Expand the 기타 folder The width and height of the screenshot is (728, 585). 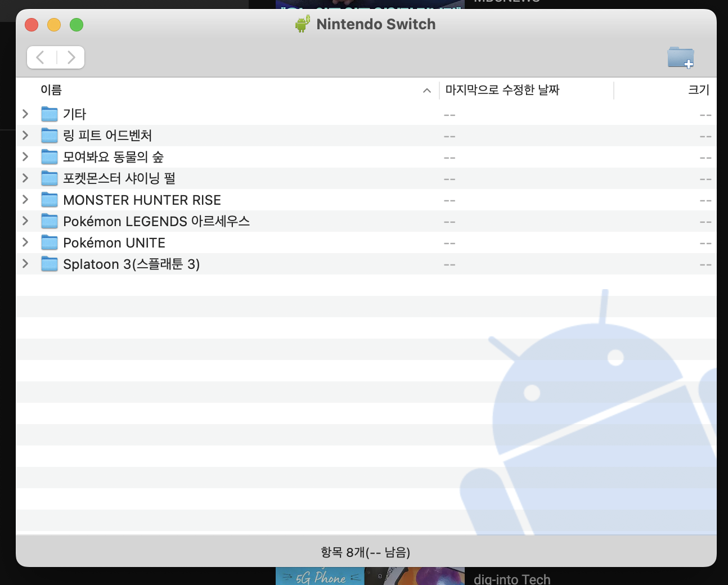coord(25,114)
